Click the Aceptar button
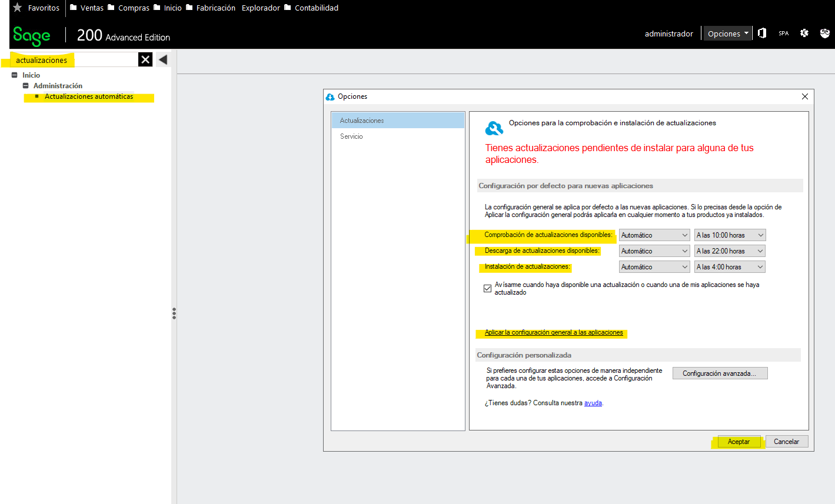This screenshot has width=835, height=504. click(738, 442)
